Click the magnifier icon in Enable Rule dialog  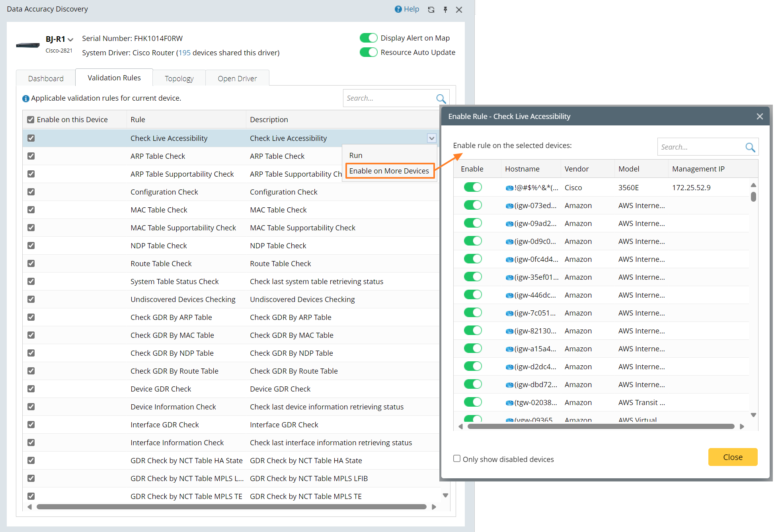tap(750, 147)
